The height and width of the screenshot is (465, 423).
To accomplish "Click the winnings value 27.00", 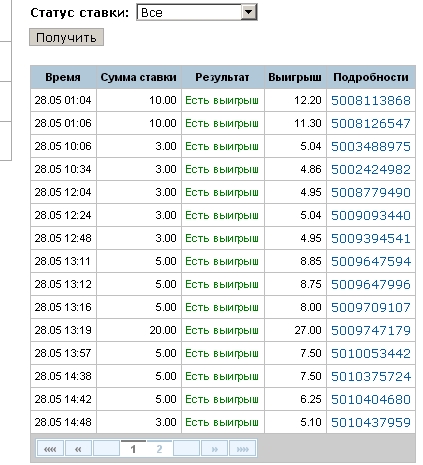I will (308, 330).
